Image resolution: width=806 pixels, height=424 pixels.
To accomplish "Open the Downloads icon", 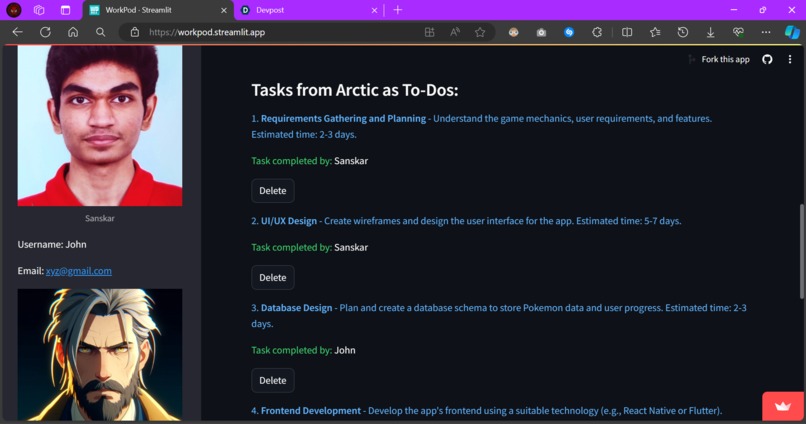I will coord(710,32).
